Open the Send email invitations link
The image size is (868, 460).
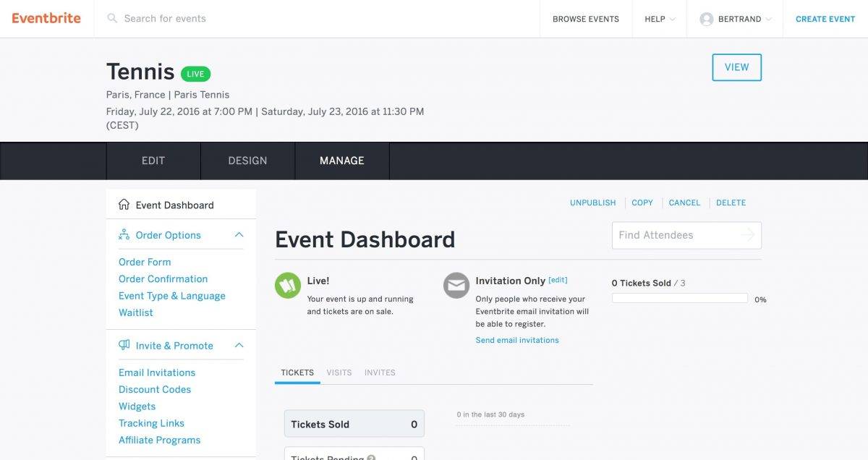[517, 340]
